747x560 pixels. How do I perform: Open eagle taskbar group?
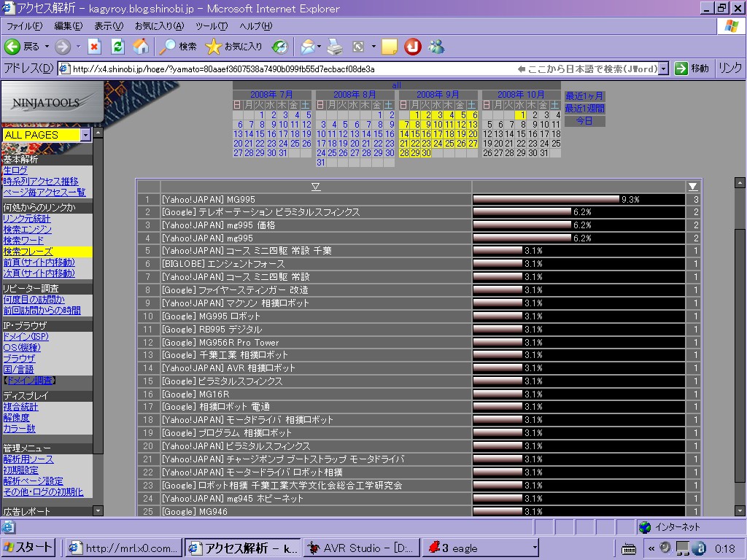click(x=481, y=548)
